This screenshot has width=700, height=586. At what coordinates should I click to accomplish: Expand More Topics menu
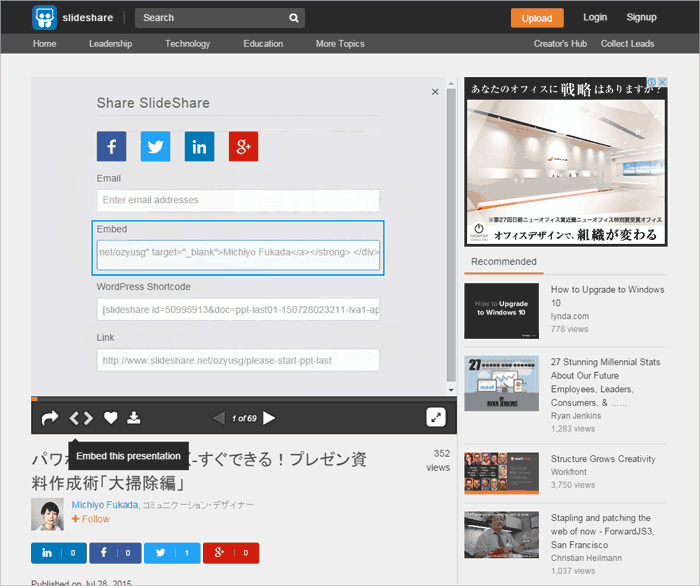click(x=340, y=44)
